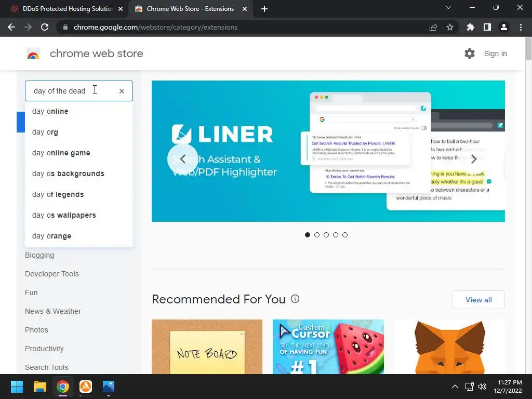Open the tab search dropdown

pos(448,7)
